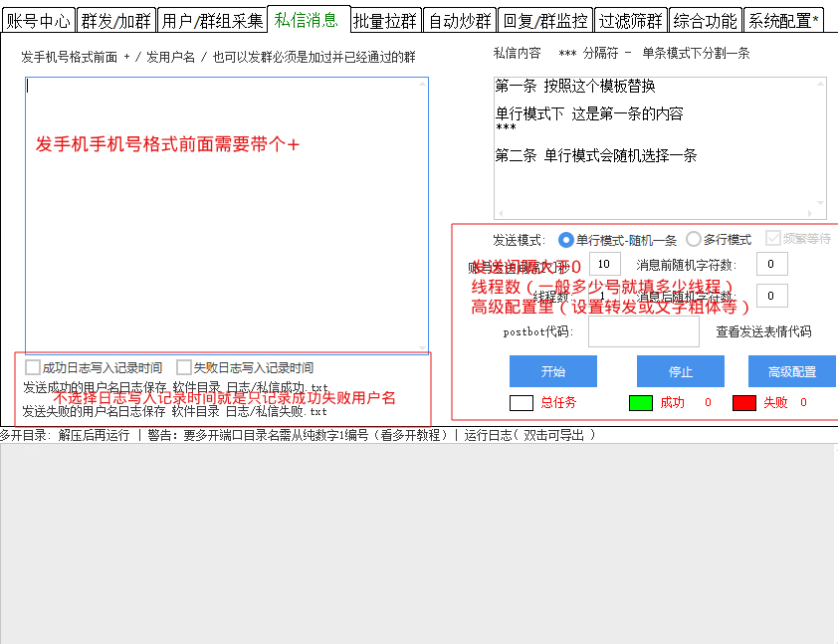
Task: Open 高级配置 settings
Action: pyautogui.click(x=791, y=371)
